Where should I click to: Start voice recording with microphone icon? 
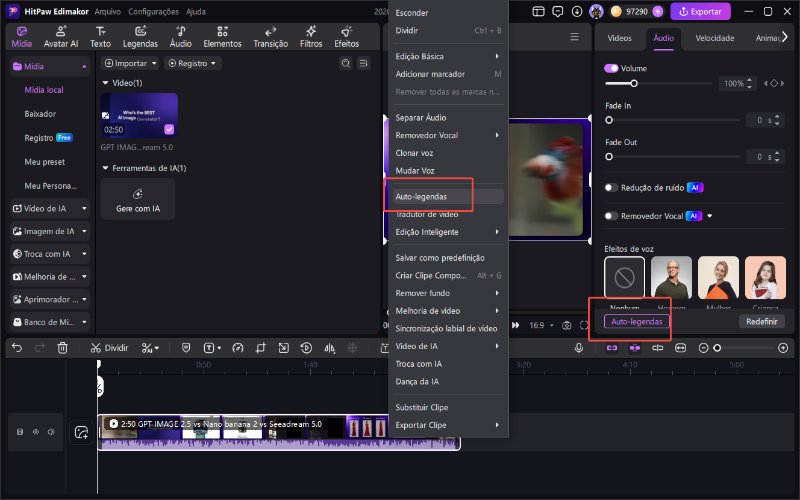click(x=579, y=348)
